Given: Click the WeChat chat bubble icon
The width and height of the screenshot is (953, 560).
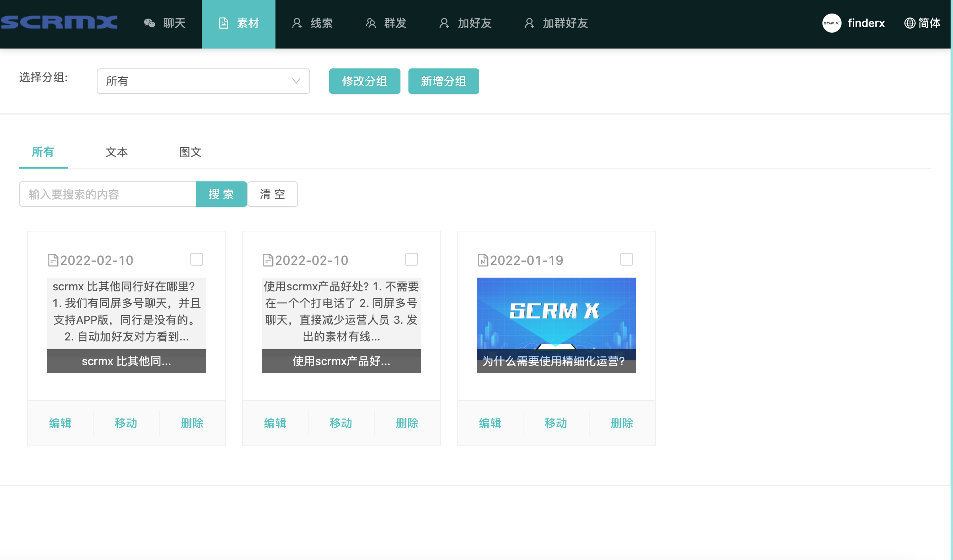Looking at the screenshot, I should [150, 23].
